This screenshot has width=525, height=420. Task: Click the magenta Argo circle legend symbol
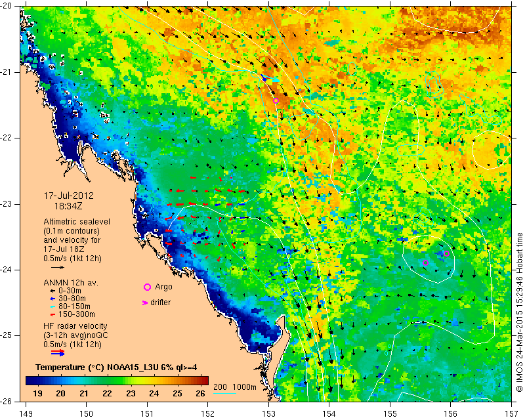[147, 287]
